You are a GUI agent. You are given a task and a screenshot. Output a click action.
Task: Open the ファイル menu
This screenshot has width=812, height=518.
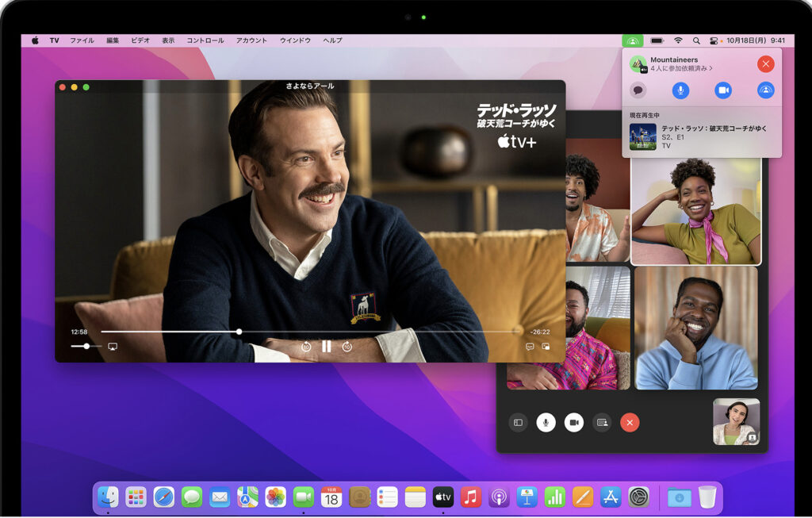tap(82, 40)
